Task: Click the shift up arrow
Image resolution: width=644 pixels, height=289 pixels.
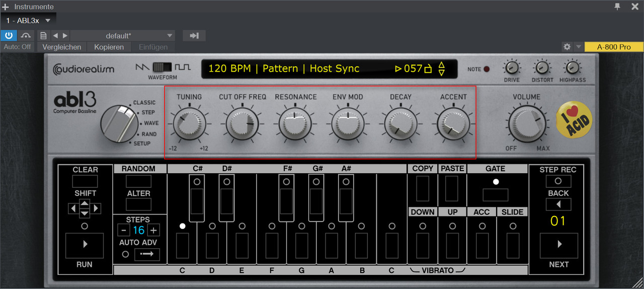Action: point(85,203)
